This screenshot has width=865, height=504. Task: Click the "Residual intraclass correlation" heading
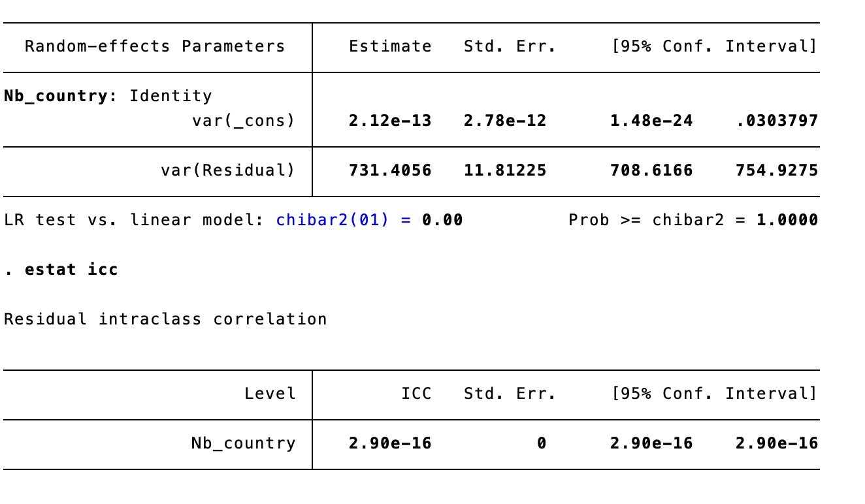pyautogui.click(x=165, y=319)
